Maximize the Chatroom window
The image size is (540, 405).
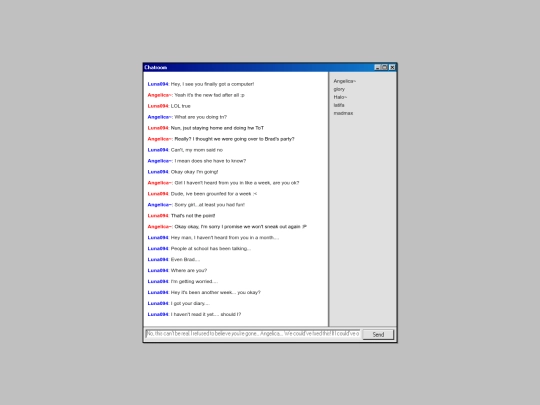tap(384, 67)
